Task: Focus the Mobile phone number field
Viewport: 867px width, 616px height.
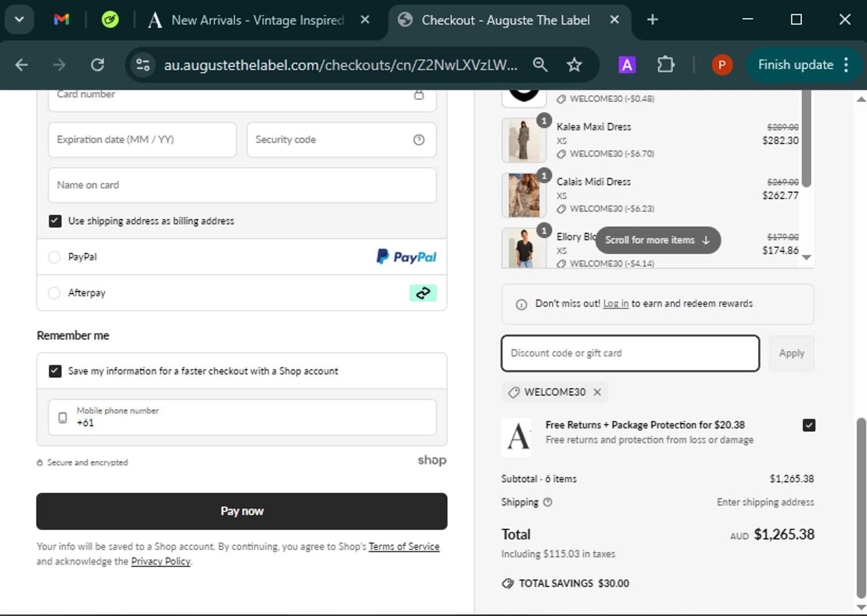Action: click(242, 417)
